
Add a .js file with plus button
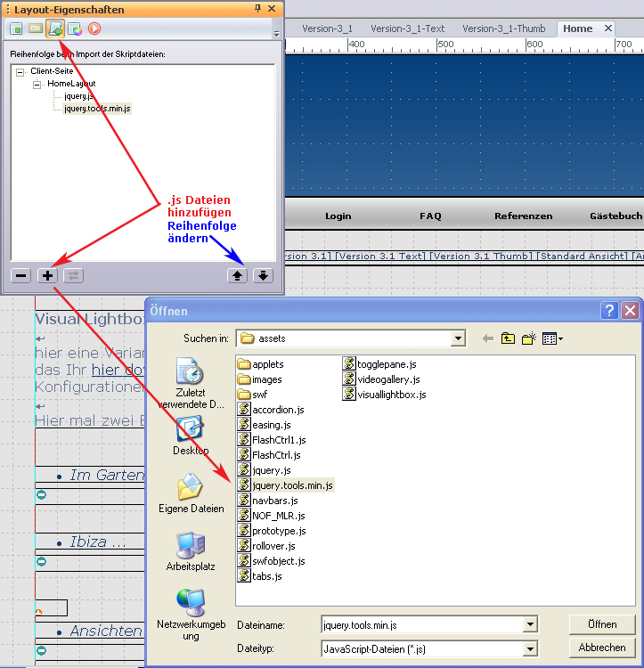click(x=48, y=275)
